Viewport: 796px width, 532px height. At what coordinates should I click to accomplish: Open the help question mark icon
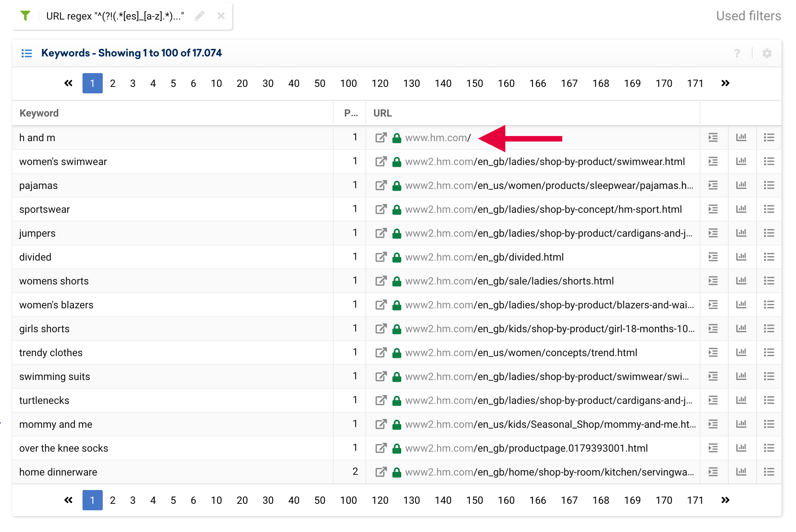(737, 53)
